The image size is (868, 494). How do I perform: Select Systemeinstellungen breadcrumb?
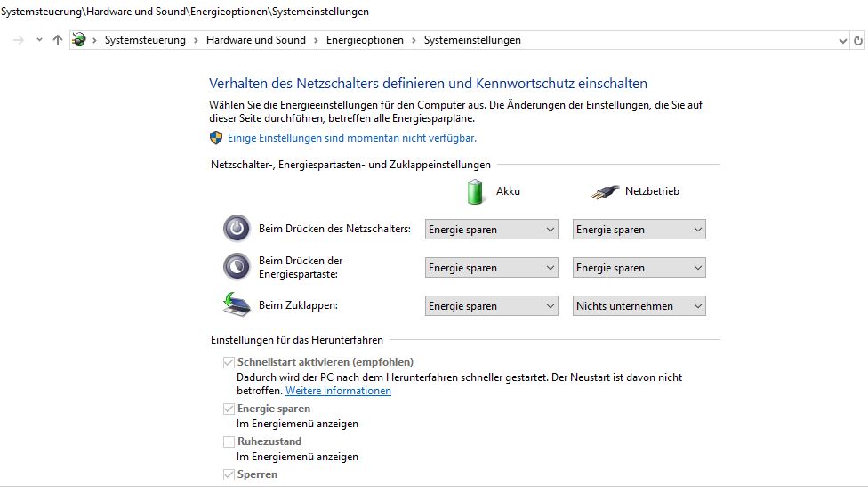click(x=472, y=40)
